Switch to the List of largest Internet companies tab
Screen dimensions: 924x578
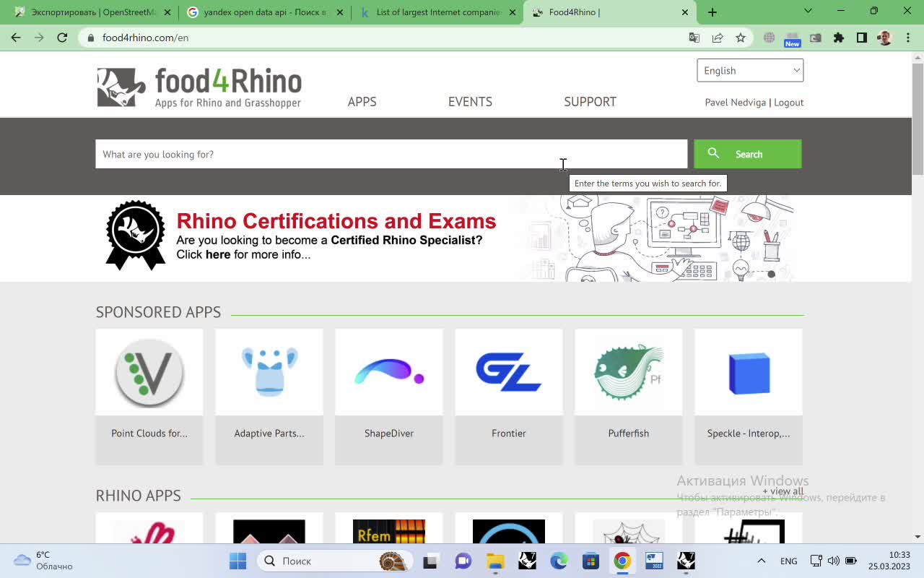click(x=437, y=12)
